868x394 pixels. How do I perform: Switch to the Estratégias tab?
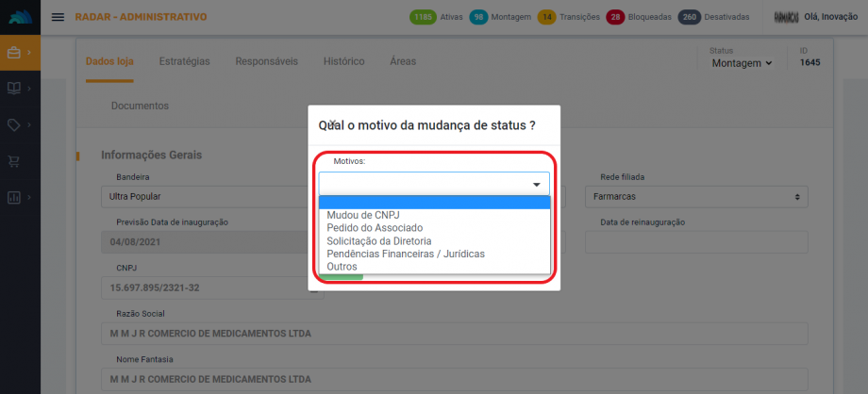(x=184, y=61)
